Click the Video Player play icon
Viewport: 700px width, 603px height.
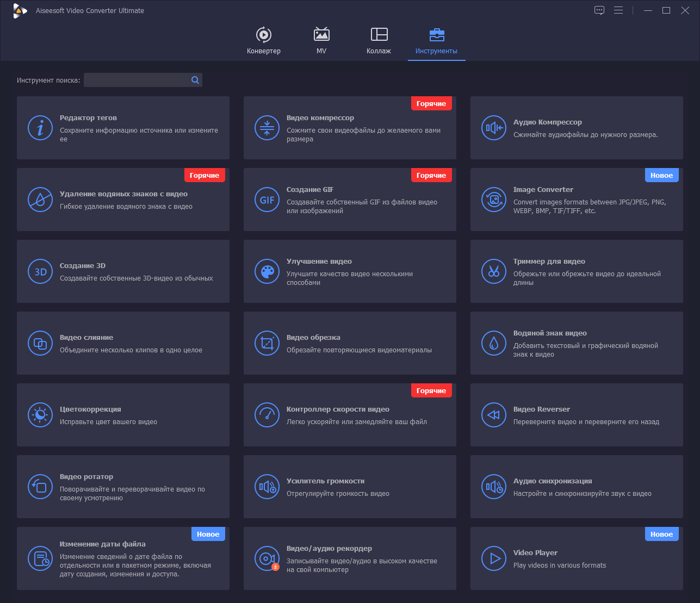pos(494,558)
